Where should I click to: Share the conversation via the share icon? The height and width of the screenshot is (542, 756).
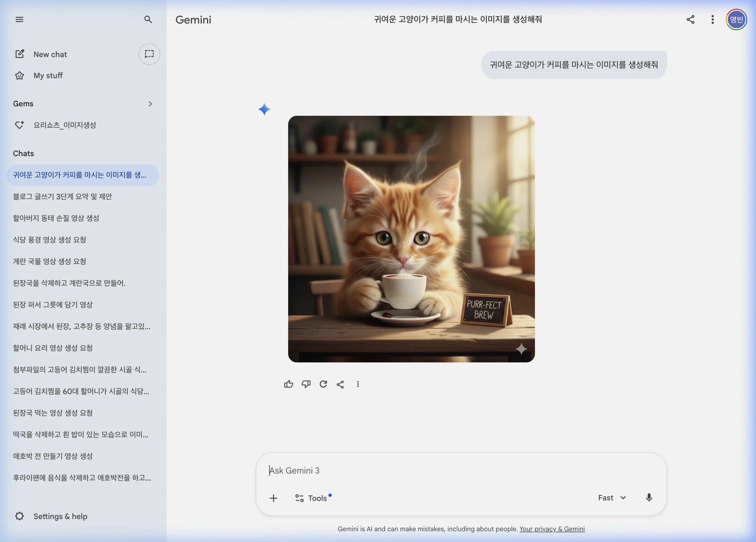point(340,384)
